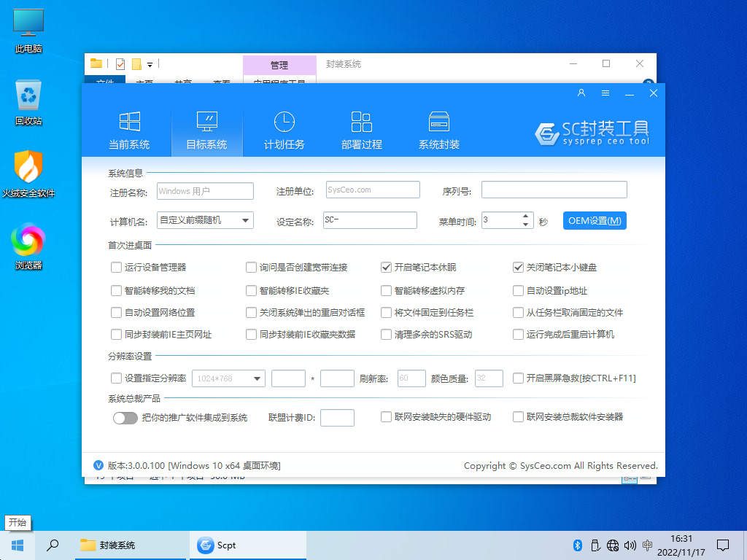Image resolution: width=747 pixels, height=560 pixels.
Task: Increase 菜单时间 with up arrow
Action: (x=525, y=216)
